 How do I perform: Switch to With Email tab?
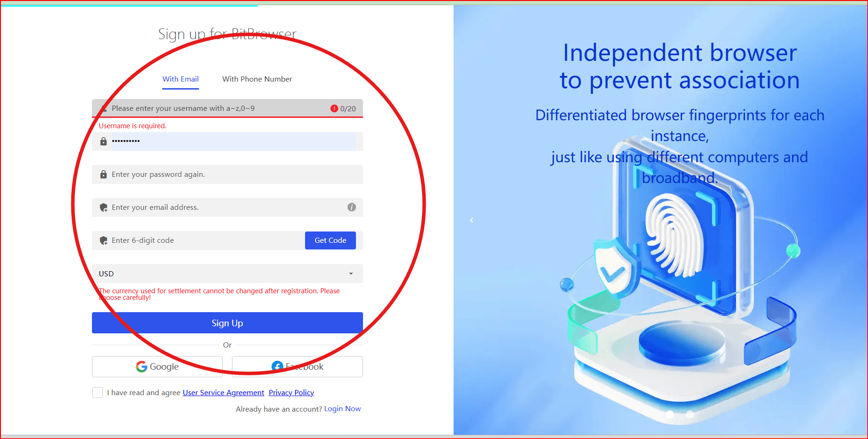181,79
